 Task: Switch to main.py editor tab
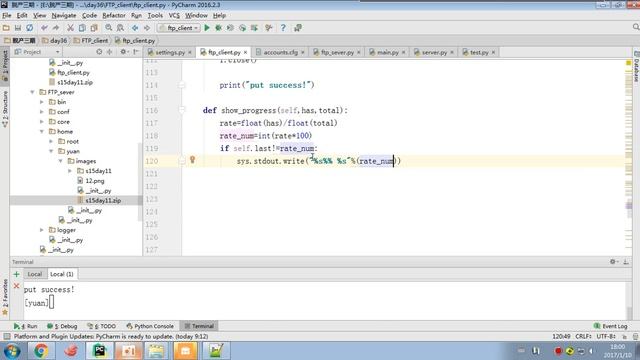click(387, 52)
